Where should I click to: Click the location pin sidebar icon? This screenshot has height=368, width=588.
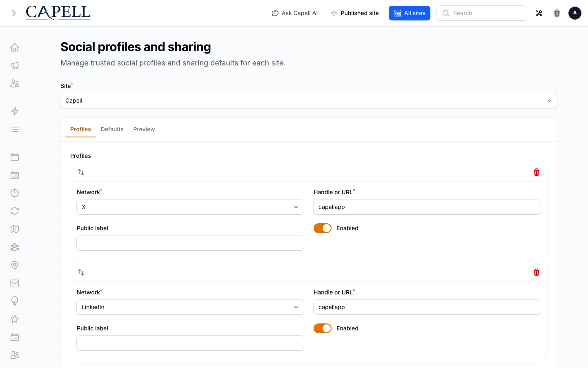(15, 265)
